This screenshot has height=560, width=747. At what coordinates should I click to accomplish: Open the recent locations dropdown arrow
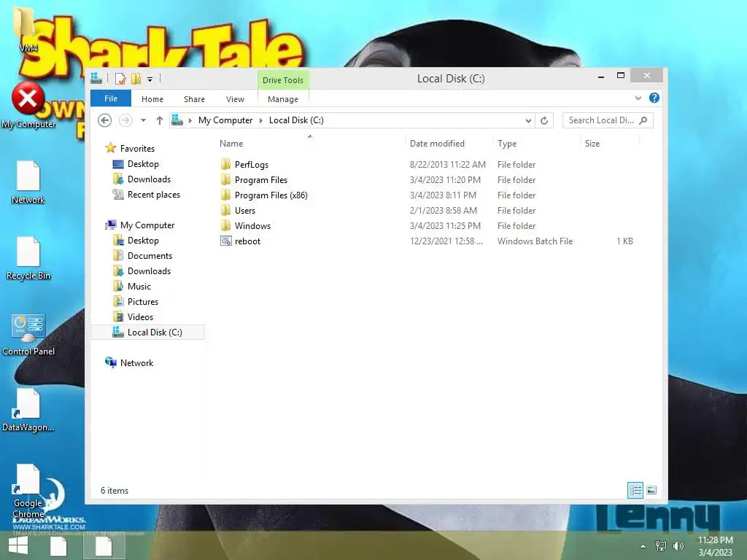coord(143,120)
